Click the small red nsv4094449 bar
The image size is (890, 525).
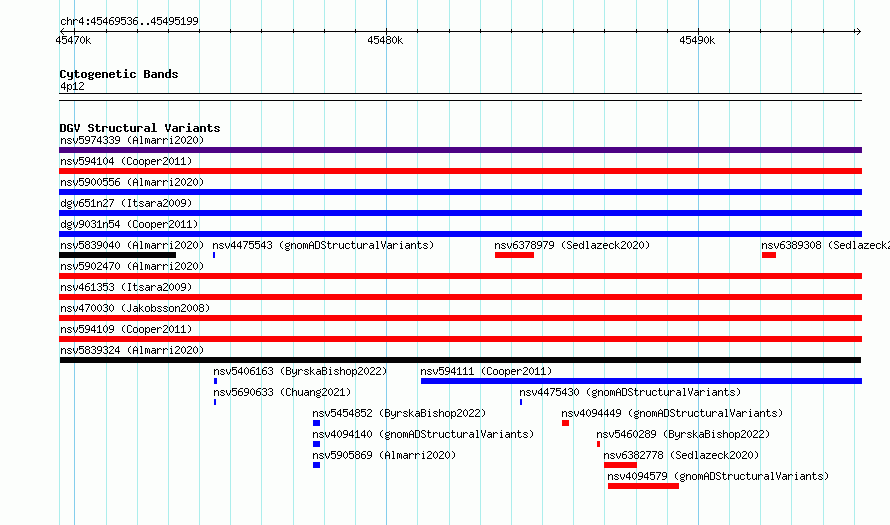point(565,423)
